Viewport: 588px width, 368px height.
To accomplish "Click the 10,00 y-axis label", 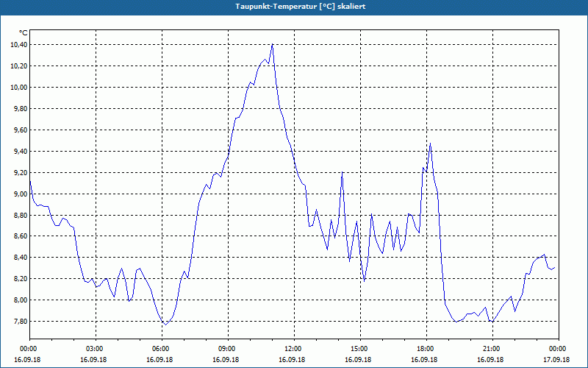I will point(20,88).
